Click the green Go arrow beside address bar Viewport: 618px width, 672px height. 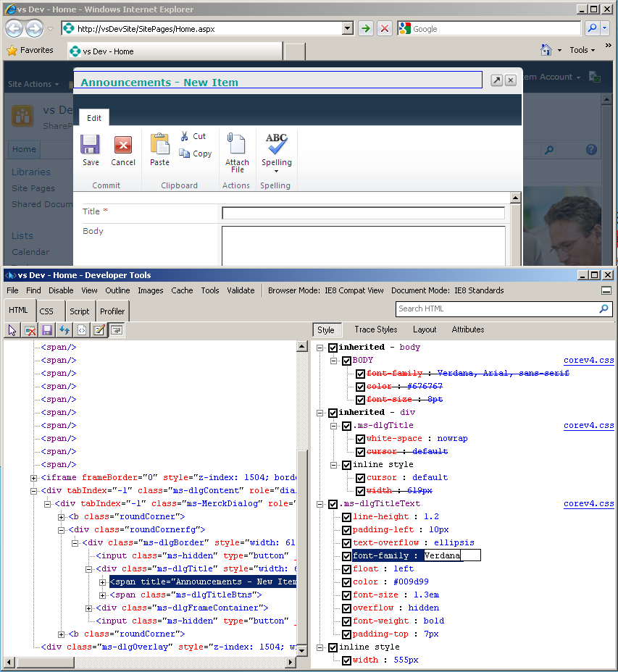(366, 29)
